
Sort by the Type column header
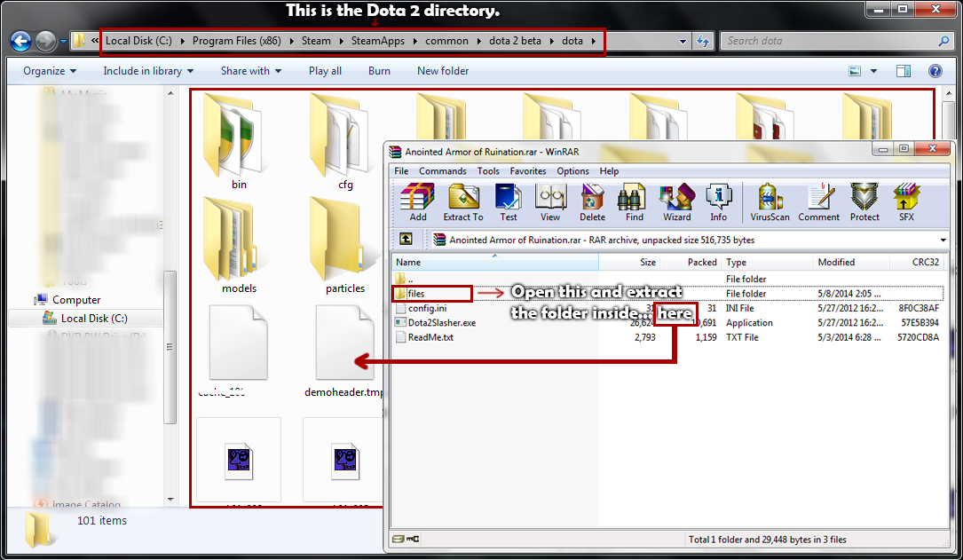point(768,262)
